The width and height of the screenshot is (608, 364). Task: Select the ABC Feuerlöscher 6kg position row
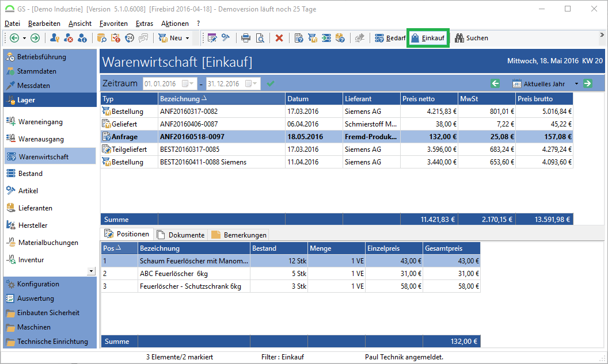click(290, 273)
